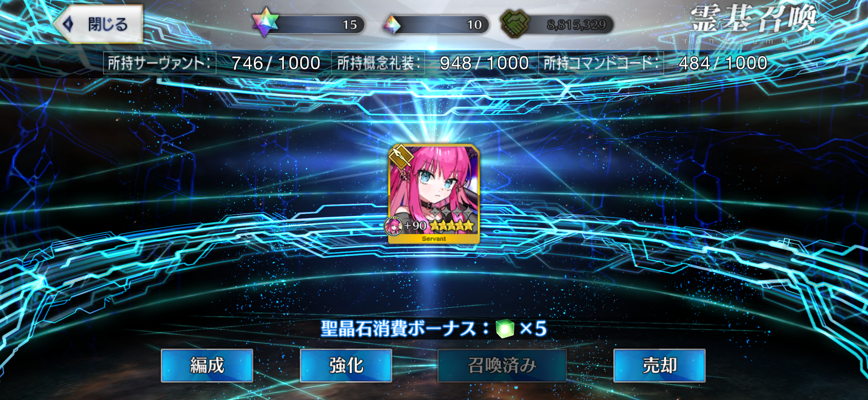Image resolution: width=868 pixels, height=400 pixels.
Task: Click the 所持コマンドコード count 484/1000
Action: tap(723, 63)
